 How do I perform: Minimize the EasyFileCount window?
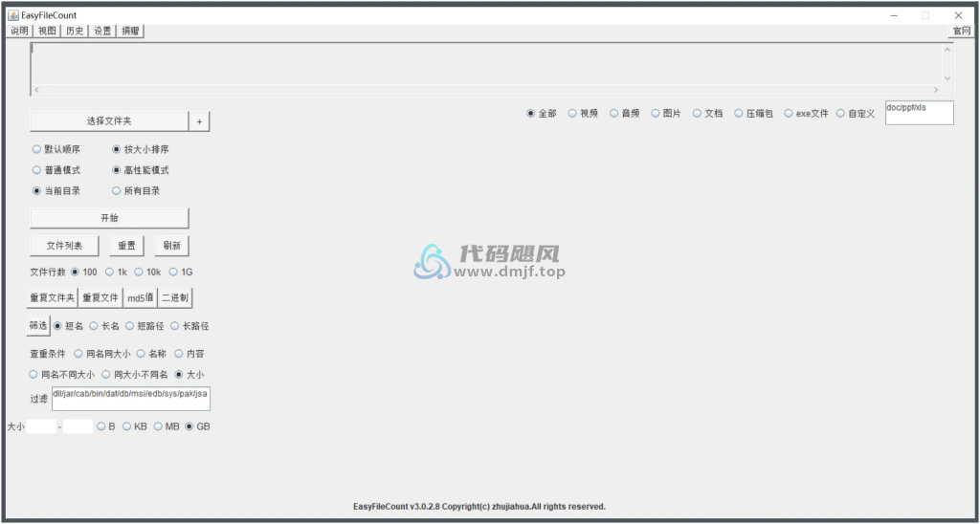click(895, 15)
